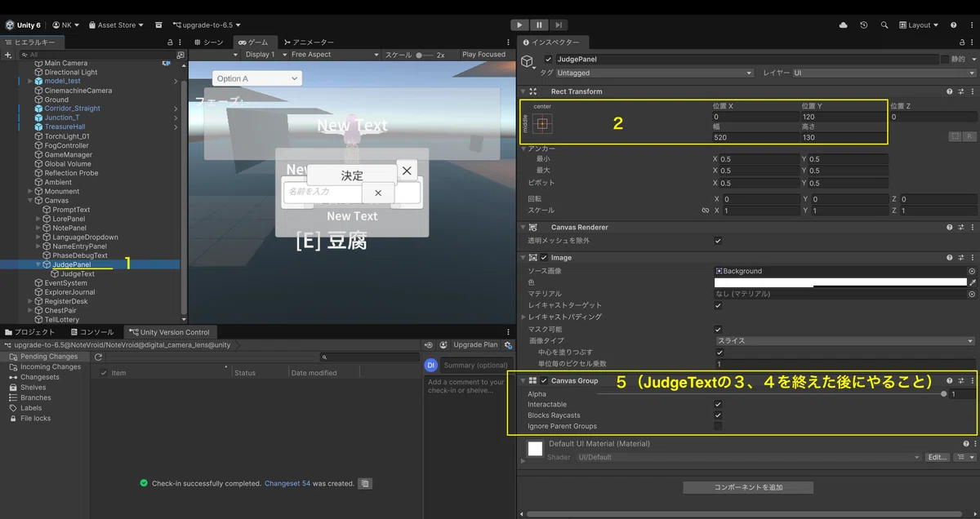
Task: Switch to the アニメーター tab
Action: [308, 42]
